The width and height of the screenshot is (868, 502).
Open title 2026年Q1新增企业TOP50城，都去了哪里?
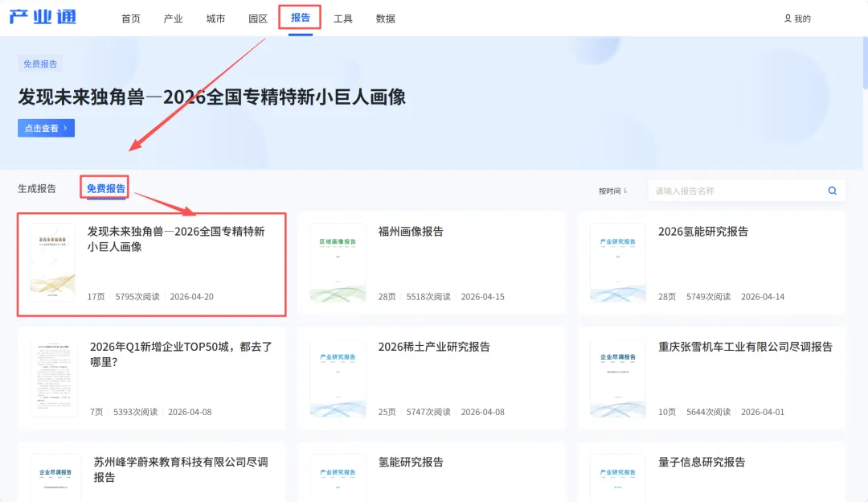point(181,354)
